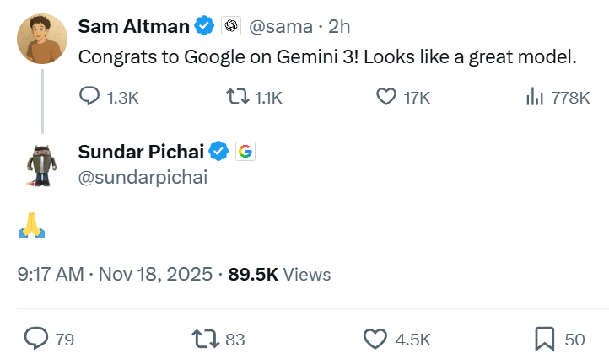Bookmark Sundar Pichai's tweet
This screenshot has width=609, height=364.
[x=544, y=339]
